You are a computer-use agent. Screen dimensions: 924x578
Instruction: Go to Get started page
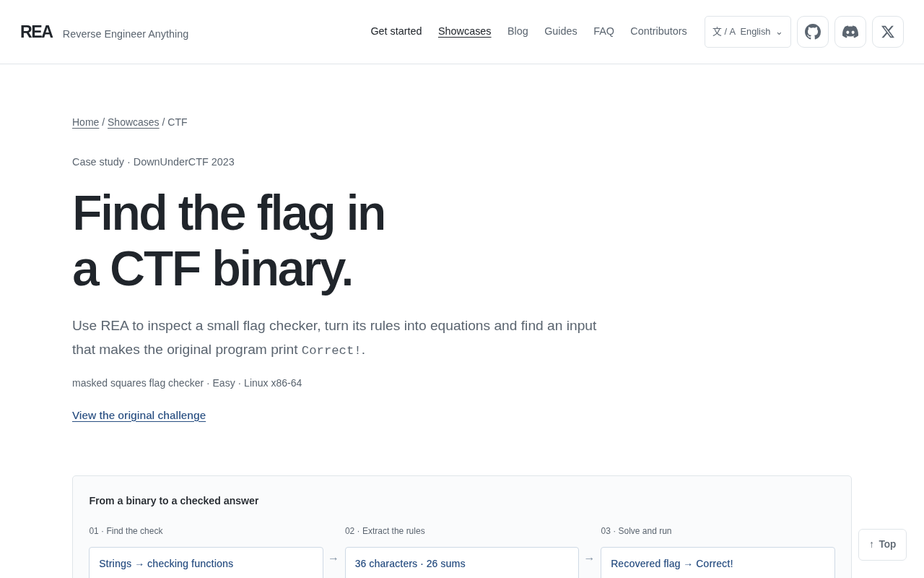[396, 31]
